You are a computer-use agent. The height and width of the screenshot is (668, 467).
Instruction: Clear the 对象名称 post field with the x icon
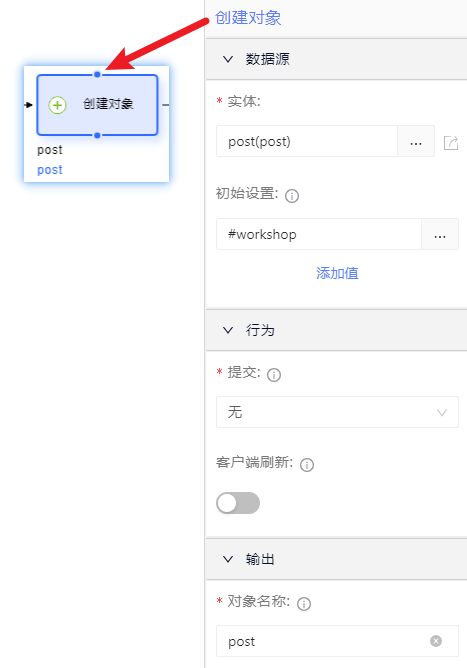436,641
